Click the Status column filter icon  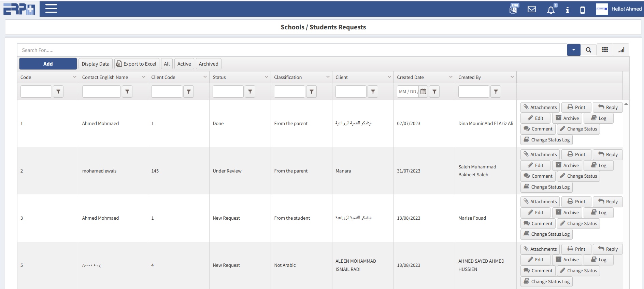pyautogui.click(x=250, y=92)
